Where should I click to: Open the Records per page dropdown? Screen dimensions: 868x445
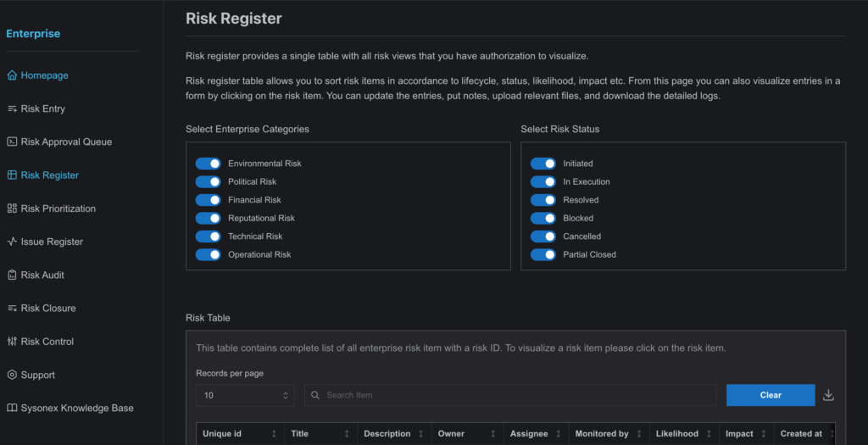245,395
